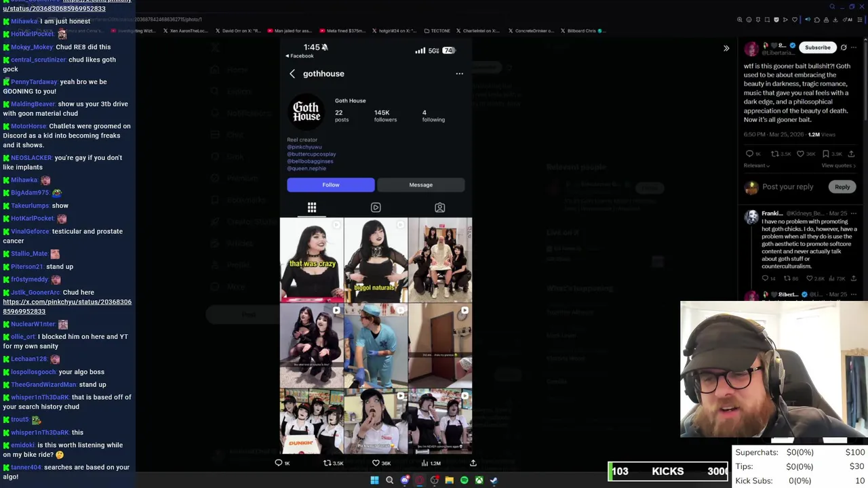Go back using the arrow beside gothhouse
868x488 pixels.
coord(292,74)
